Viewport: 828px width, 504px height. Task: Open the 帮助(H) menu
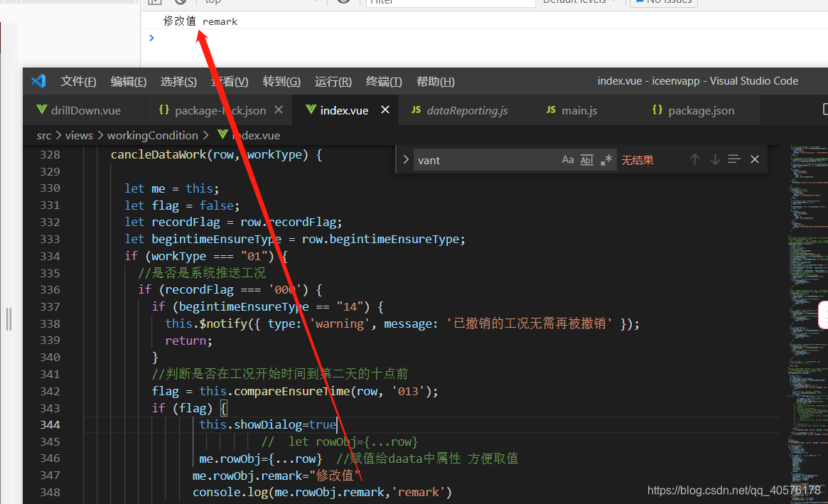(x=435, y=81)
